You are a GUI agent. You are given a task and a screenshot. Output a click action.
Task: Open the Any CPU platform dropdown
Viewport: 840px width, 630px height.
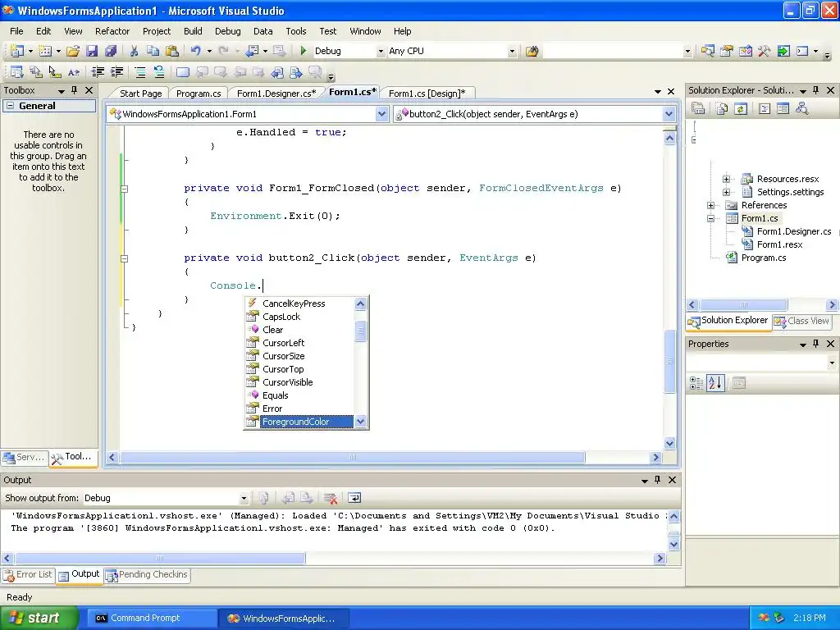(x=512, y=52)
